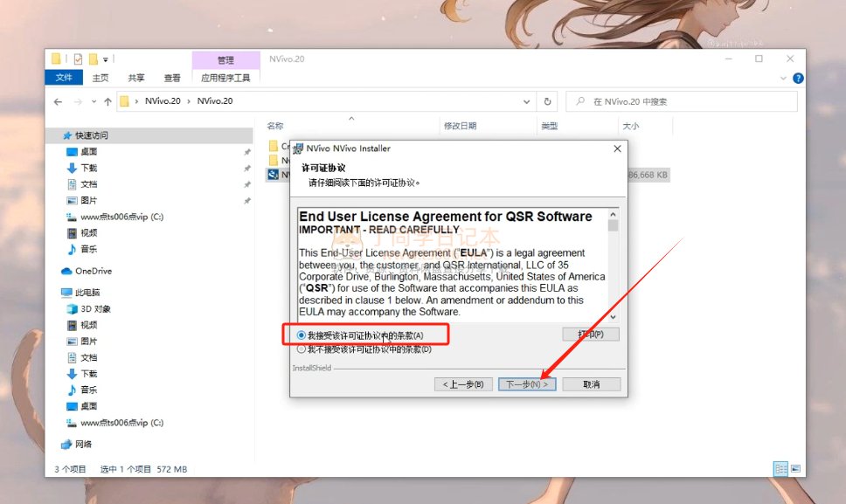Open 音乐 under quick access
This screenshot has height=504, width=846.
(x=88, y=248)
